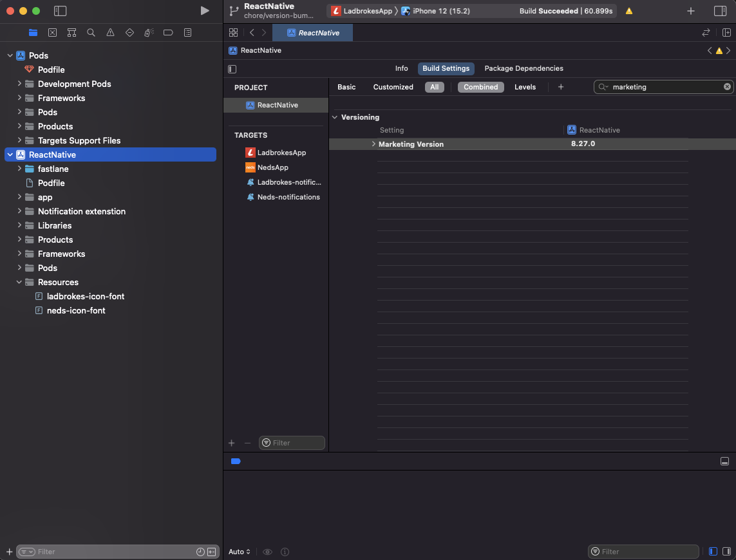Go back in editor history
The image size is (736, 560).
click(252, 32)
